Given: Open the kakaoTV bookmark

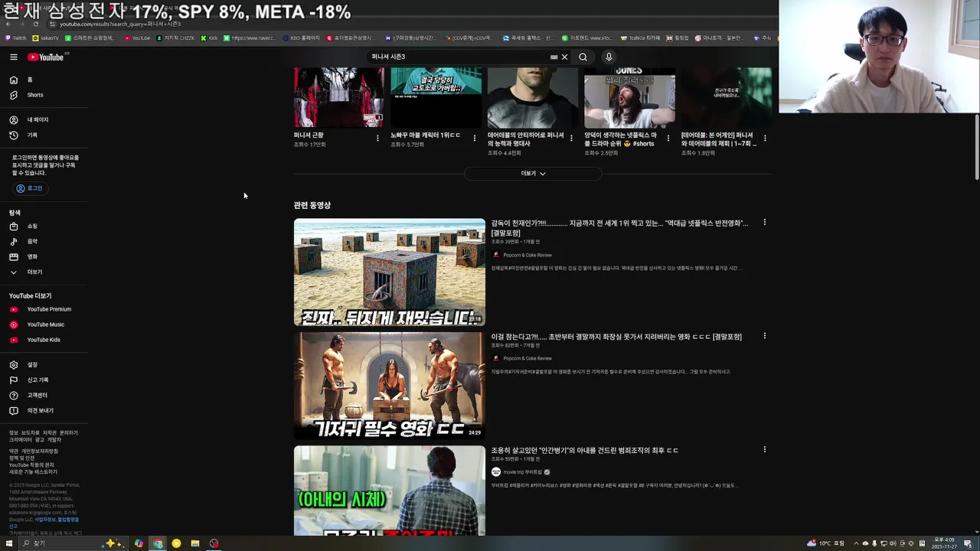Looking at the screenshot, I should pyautogui.click(x=45, y=37).
